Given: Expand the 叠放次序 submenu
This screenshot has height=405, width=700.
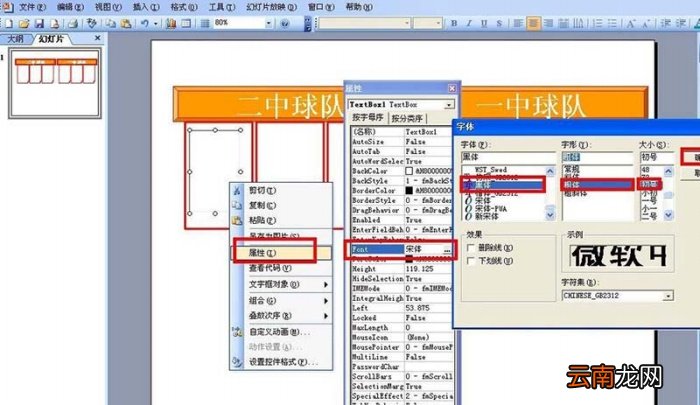Looking at the screenshot, I should coord(287,316).
